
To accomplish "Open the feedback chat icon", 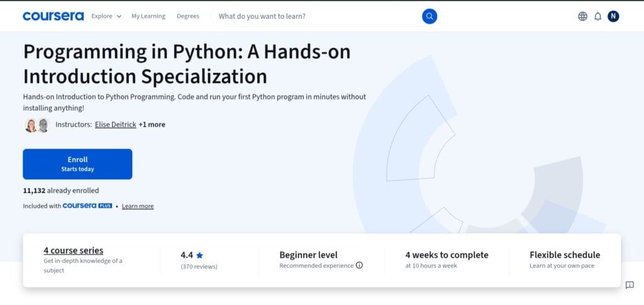I will (630, 285).
